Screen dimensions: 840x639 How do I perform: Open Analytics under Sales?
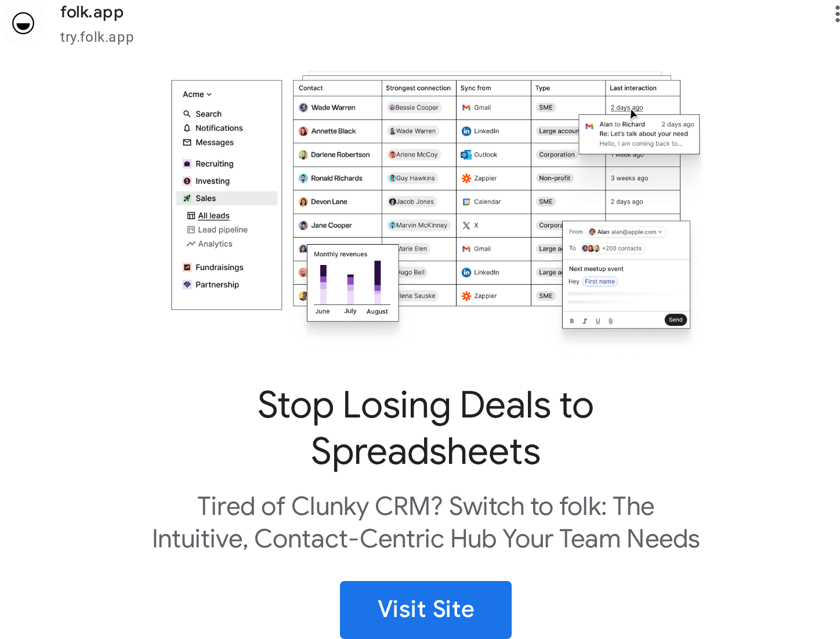tap(215, 244)
